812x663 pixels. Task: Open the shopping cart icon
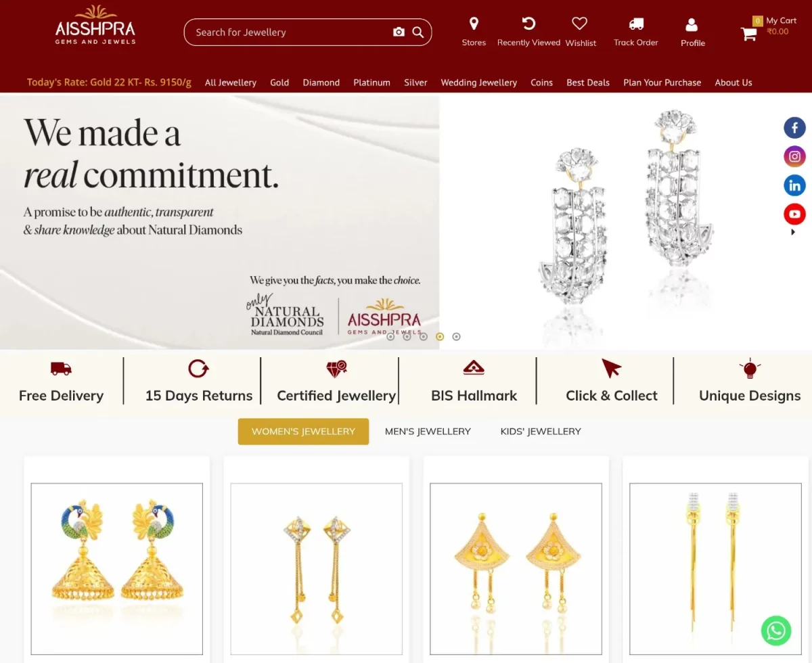pos(749,34)
